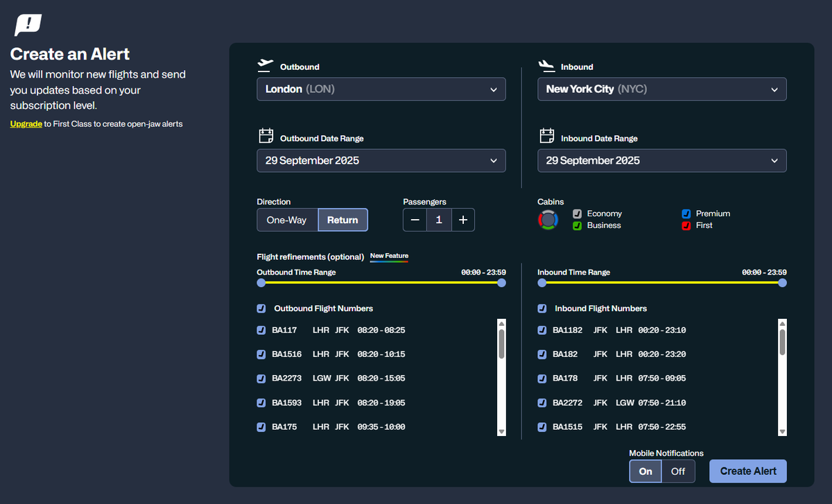This screenshot has width=832, height=504.
Task: Turn mobile notifications Off
Action: tap(677, 471)
